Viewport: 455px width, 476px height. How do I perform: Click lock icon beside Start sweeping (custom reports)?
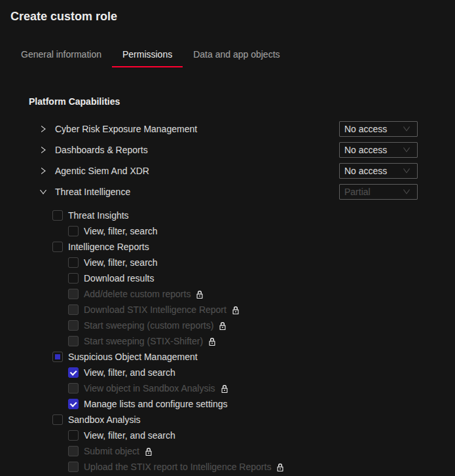click(223, 326)
